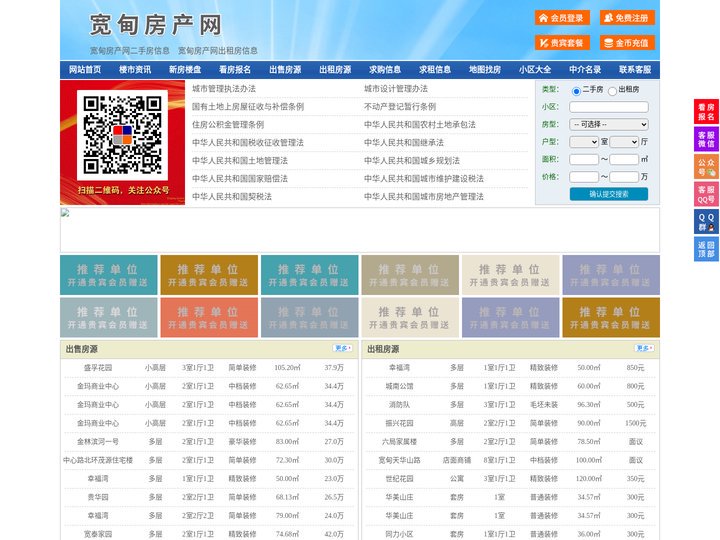Open 新房楼盘 menu item
This screenshot has height=540, width=720.
click(185, 70)
